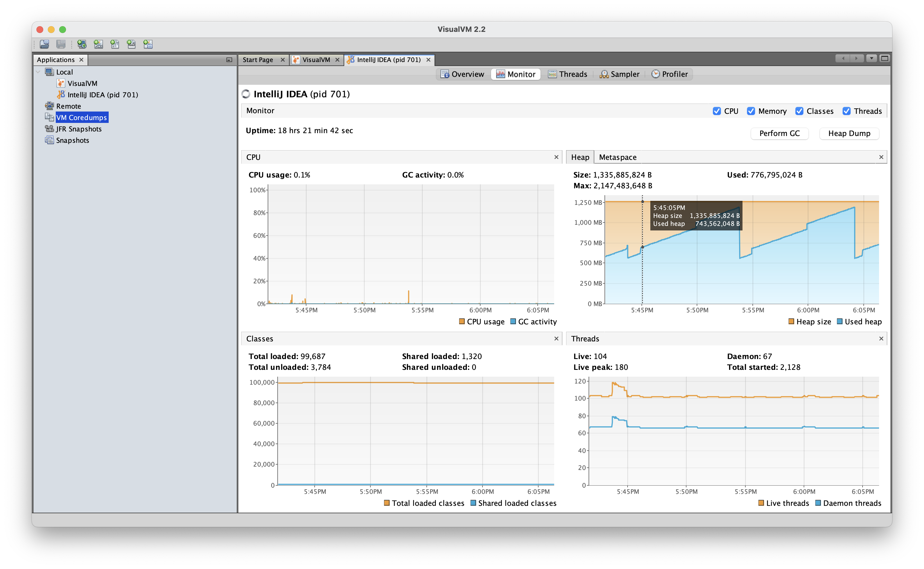
Task: Switch to the Metaspace tab
Action: [x=617, y=157]
